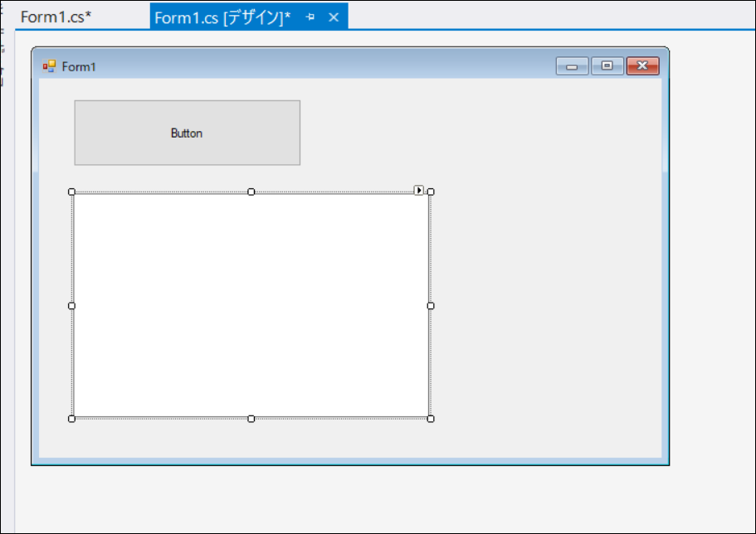Click top-right resize handle of selected control
The width and height of the screenshot is (756, 534).
[431, 192]
